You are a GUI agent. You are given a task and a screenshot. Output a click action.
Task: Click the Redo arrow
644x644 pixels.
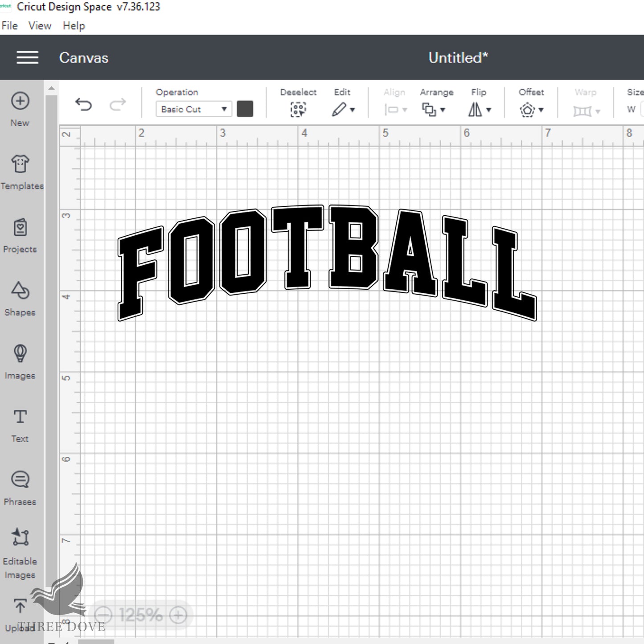[x=118, y=105]
